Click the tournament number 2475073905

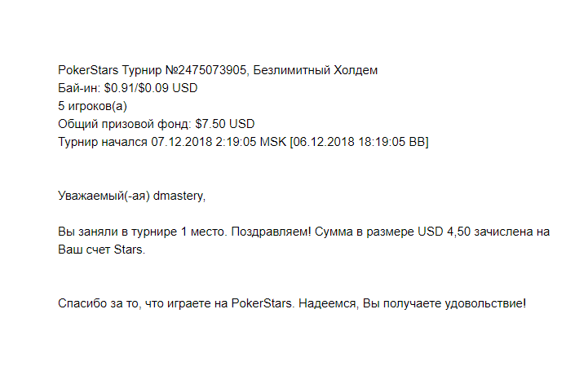pyautogui.click(x=206, y=70)
